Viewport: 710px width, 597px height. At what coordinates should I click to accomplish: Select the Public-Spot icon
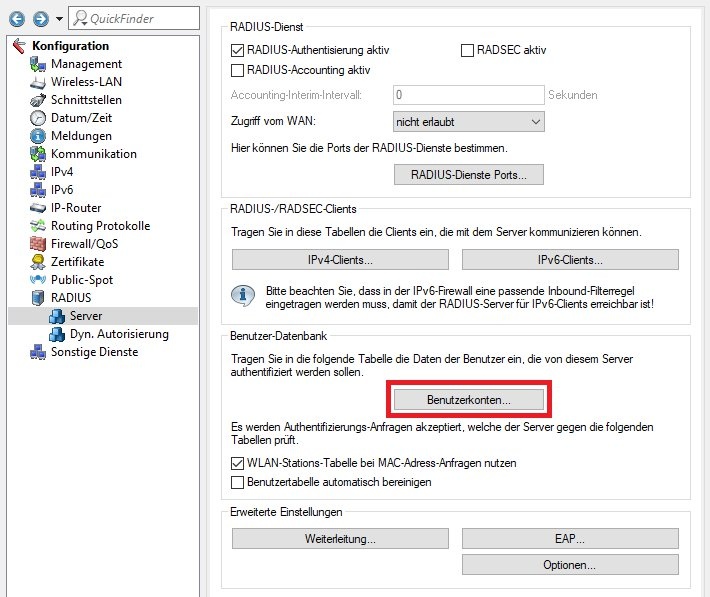point(38,280)
